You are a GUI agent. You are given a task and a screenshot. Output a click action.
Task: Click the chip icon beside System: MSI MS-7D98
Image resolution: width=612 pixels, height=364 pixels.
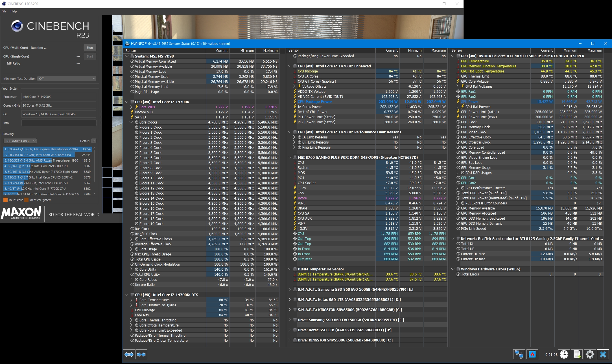132,56
